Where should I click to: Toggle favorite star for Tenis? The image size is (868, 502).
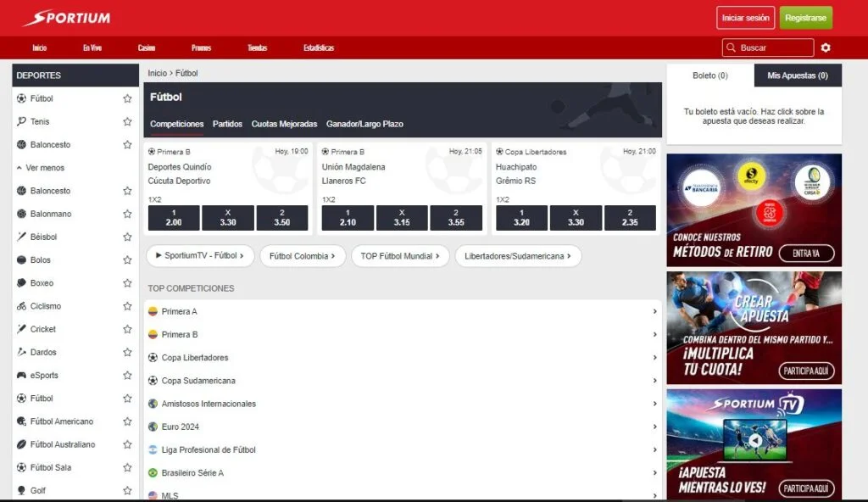tap(127, 122)
